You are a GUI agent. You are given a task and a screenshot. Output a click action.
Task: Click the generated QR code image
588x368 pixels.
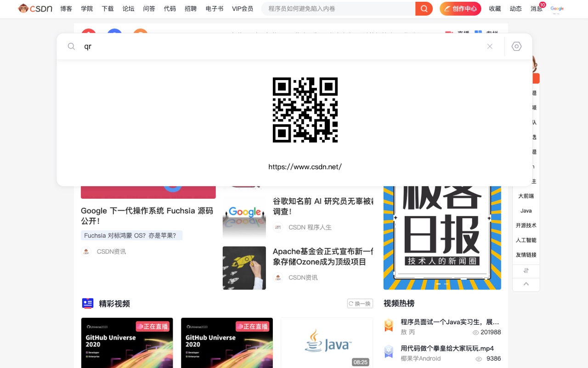tap(305, 110)
